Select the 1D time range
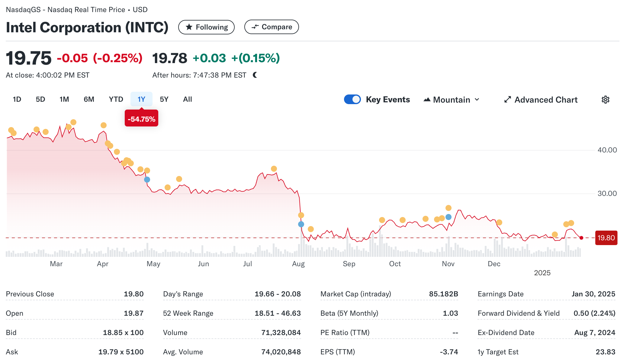 coord(17,99)
